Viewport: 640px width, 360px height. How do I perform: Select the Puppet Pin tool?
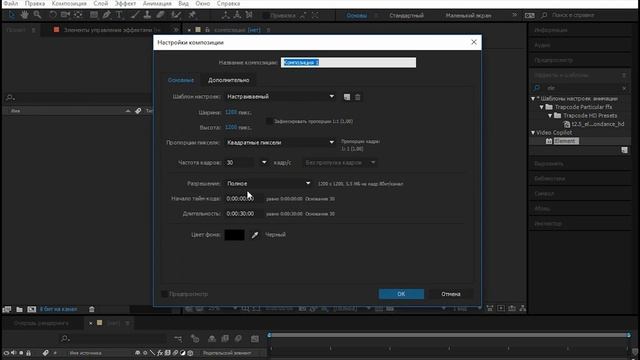click(x=192, y=15)
